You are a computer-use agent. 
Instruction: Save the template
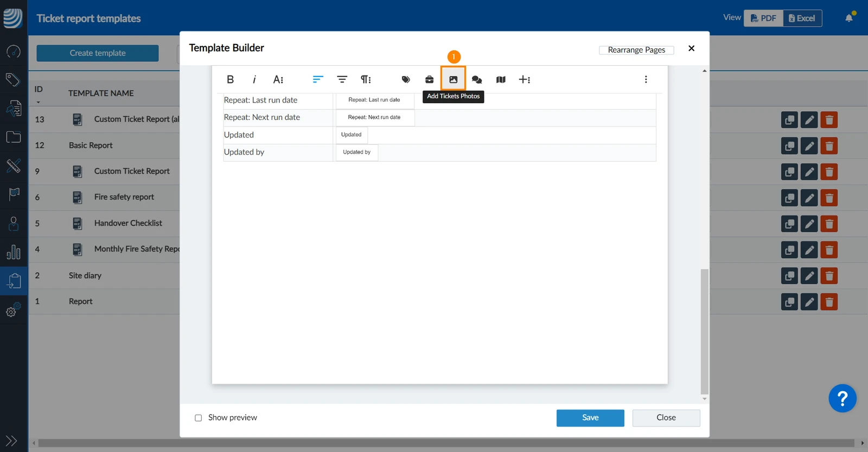coord(590,418)
